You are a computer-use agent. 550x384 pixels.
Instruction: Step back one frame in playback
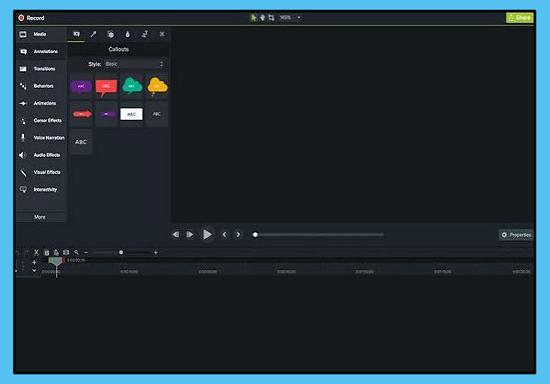tap(176, 234)
